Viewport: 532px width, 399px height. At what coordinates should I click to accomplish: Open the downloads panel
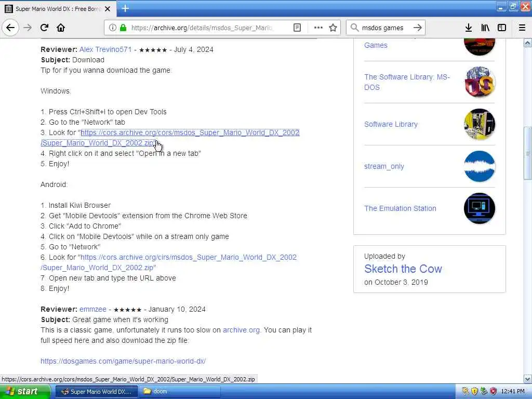tap(469, 28)
